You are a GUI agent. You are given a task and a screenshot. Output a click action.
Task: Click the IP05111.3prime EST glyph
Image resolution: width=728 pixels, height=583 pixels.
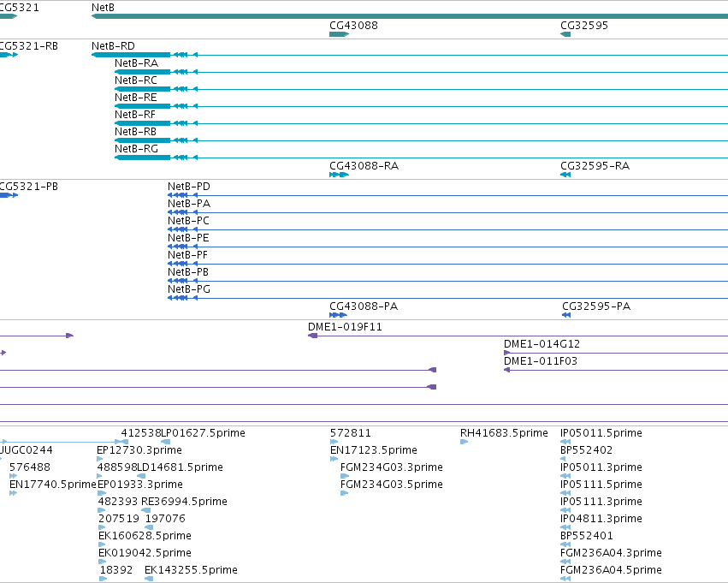point(565,510)
